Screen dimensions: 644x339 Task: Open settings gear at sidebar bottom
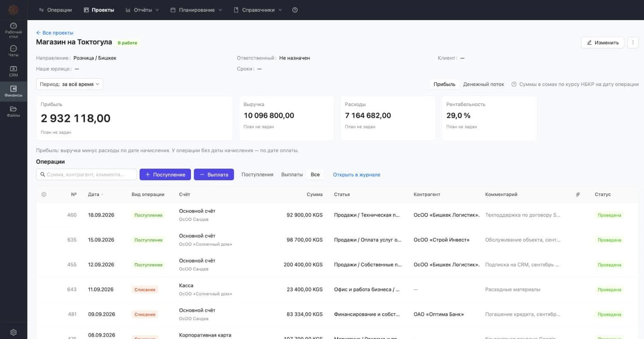(x=13, y=332)
